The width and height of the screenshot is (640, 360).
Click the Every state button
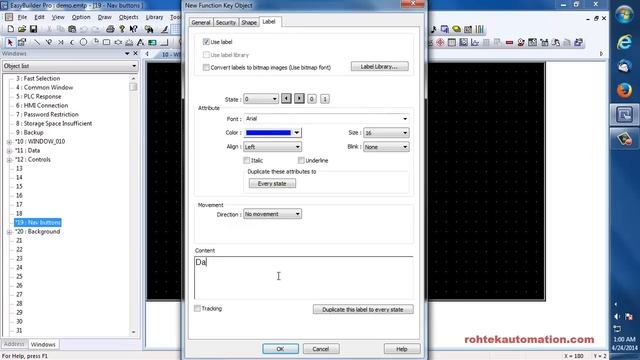click(x=272, y=184)
